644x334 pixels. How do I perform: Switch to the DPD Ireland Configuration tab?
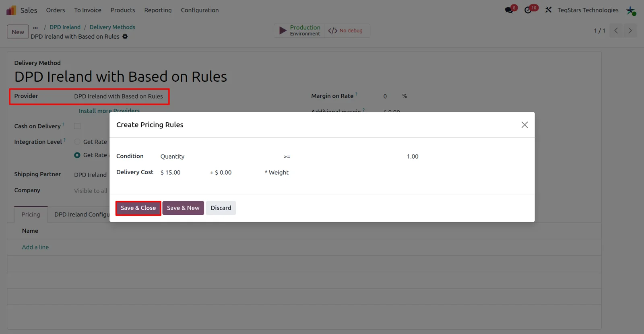(82, 214)
